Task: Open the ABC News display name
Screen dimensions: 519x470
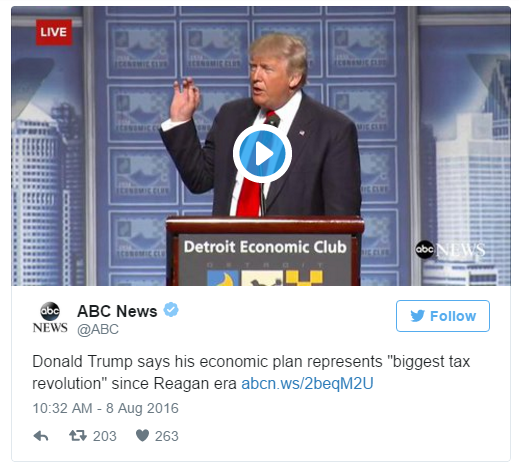Action: tap(117, 311)
